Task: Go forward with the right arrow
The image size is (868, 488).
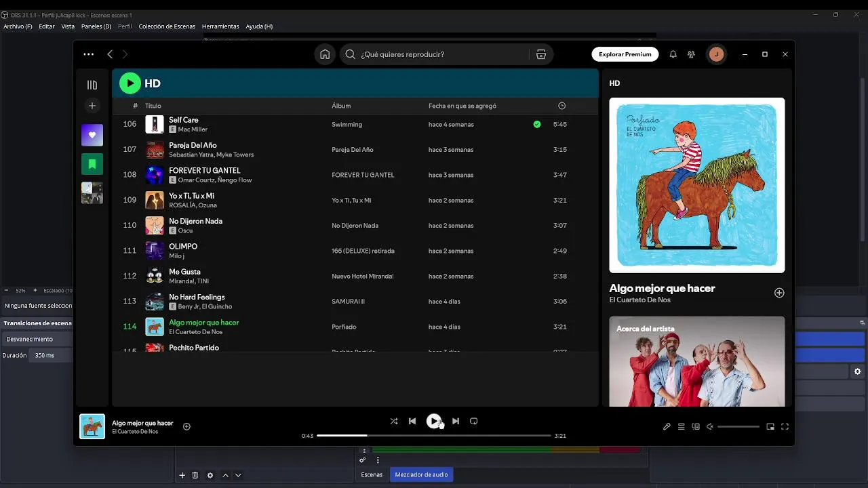Action: click(125, 54)
